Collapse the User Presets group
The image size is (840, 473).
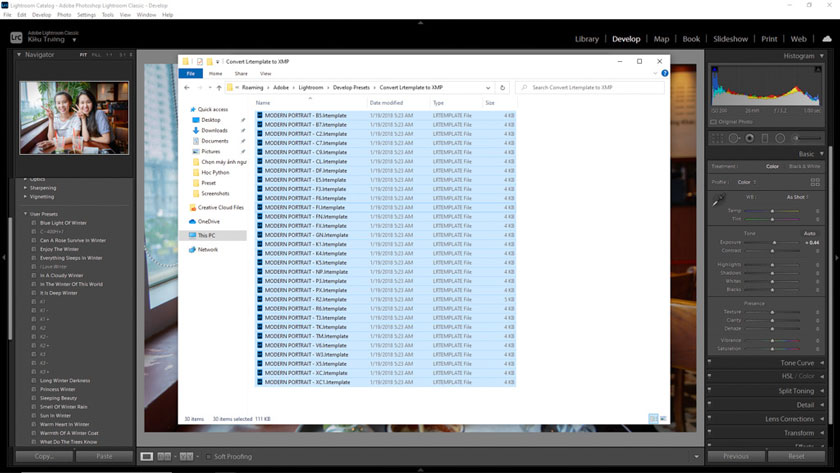click(x=25, y=214)
